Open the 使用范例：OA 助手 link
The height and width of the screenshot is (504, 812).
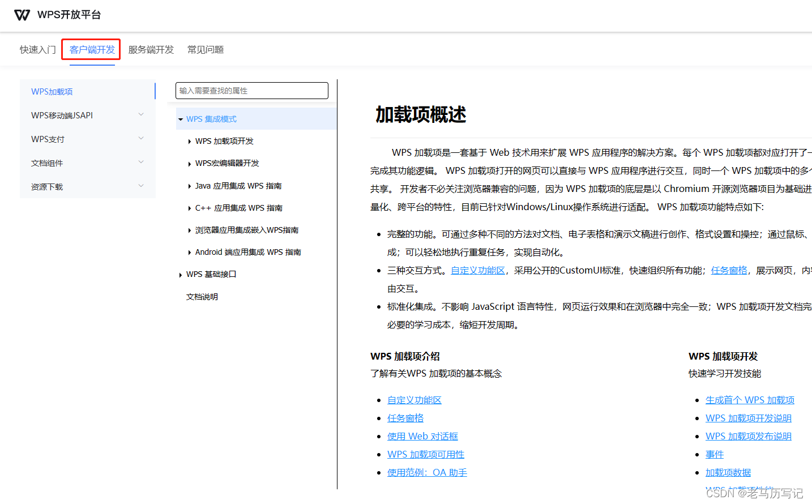[x=427, y=473]
